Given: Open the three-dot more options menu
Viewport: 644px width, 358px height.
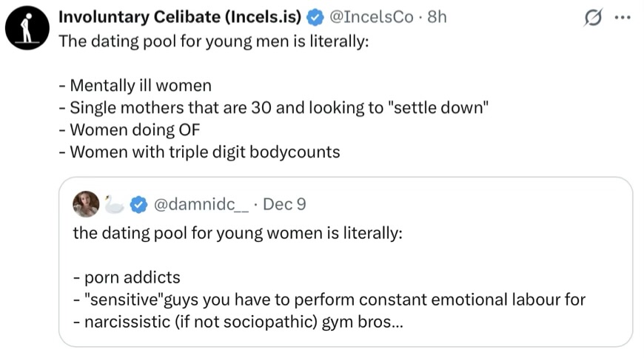Looking at the screenshot, I should (x=622, y=18).
